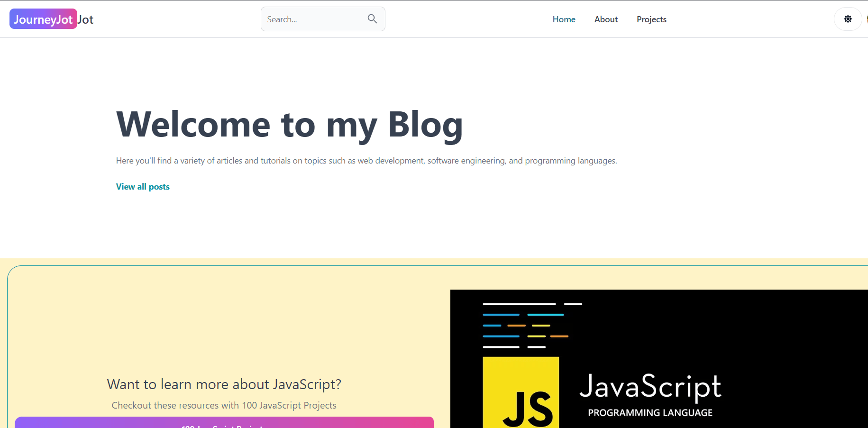Click the Welcome to my Blog heading
868x428 pixels.
289,125
